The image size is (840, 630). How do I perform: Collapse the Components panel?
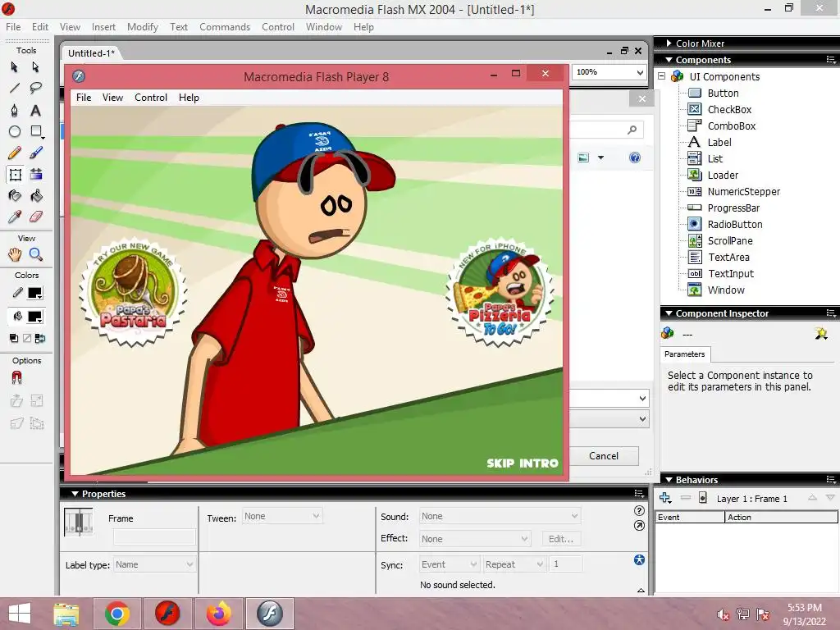669,60
